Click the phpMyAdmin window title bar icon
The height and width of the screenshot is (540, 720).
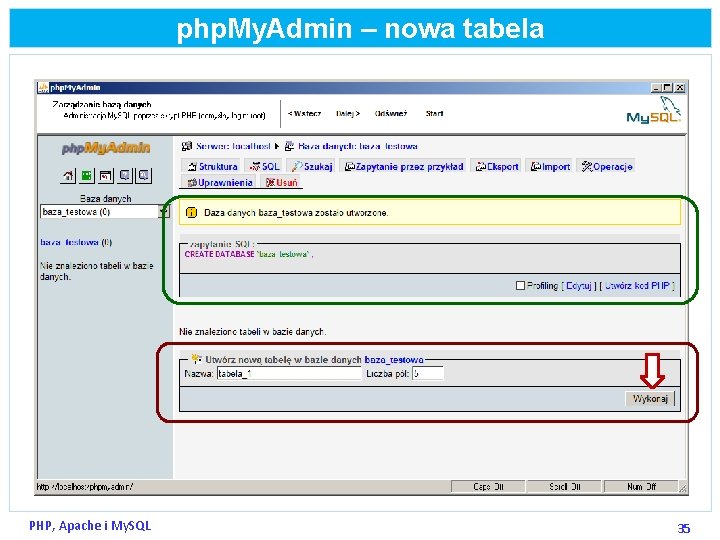pos(43,87)
